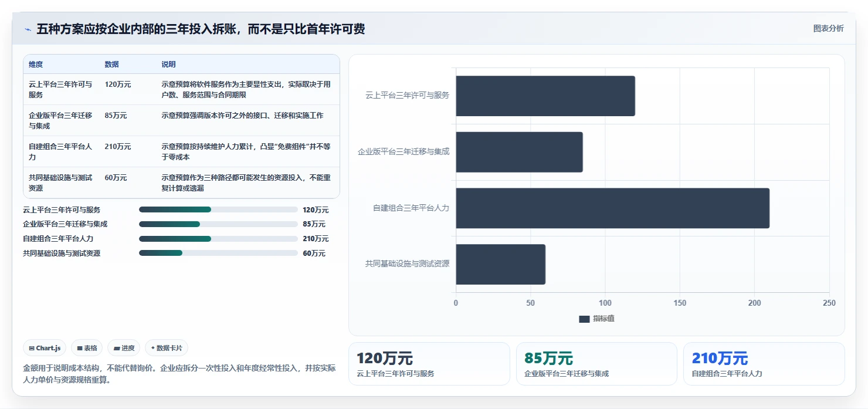Click table row name 云上平台三年许可与服务
The height and width of the screenshot is (409, 868).
pyautogui.click(x=60, y=90)
